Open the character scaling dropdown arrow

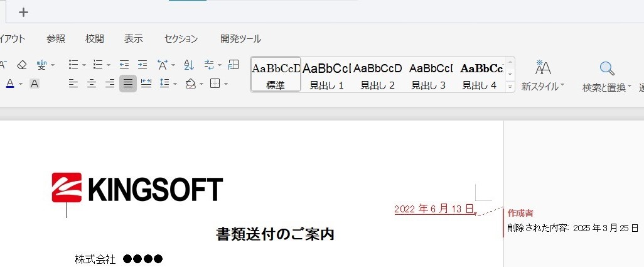tap(173, 65)
